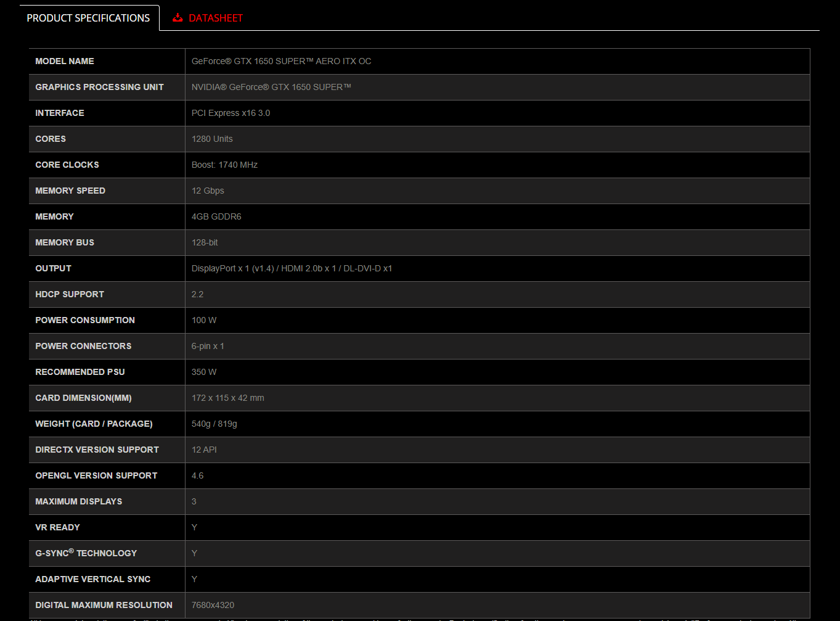Viewport: 840px width, 621px height.
Task: Click the 1280 Units cores value
Action: point(212,139)
